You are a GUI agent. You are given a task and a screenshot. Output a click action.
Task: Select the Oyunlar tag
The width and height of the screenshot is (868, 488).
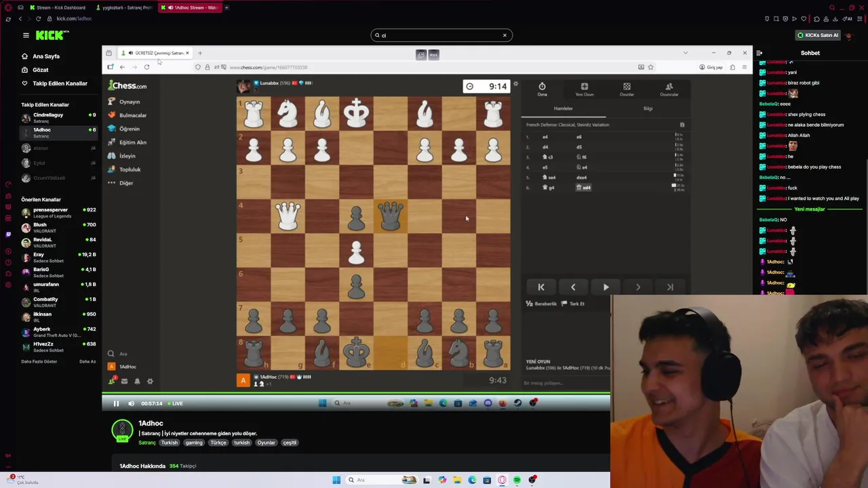pos(266,443)
